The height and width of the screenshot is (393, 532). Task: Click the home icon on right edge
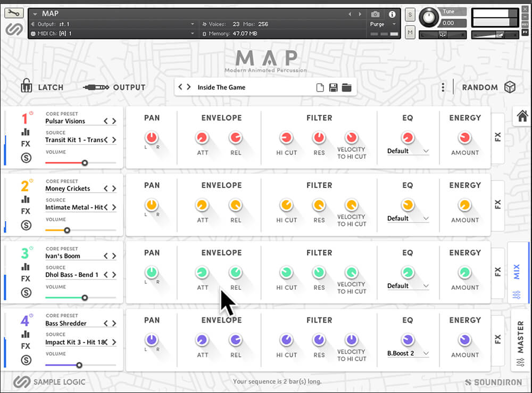[x=522, y=116]
